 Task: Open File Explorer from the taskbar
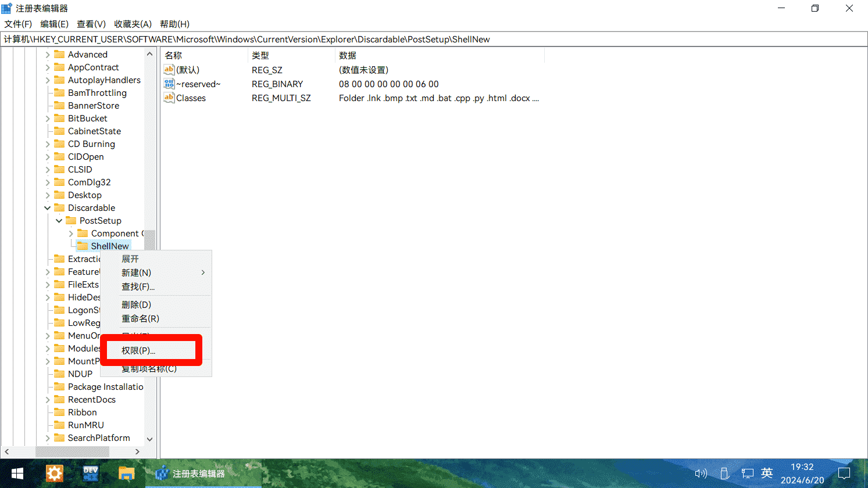pos(126,473)
